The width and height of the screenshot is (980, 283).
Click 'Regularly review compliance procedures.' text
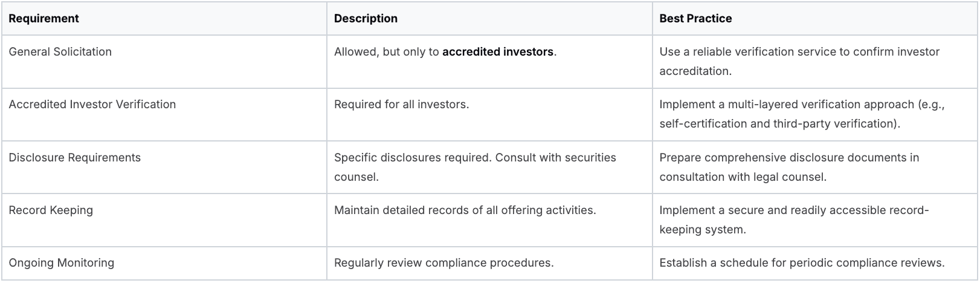point(443,263)
